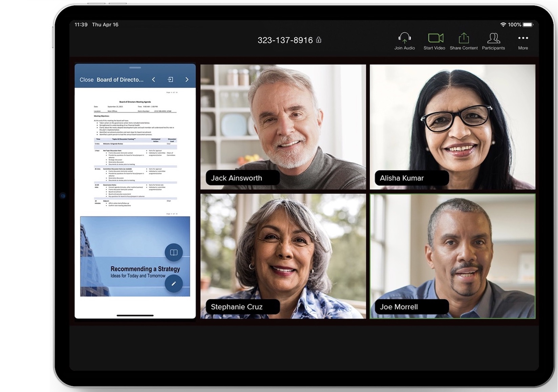Select the Recommending a Strategy slide
Viewport: 558px width, 392px height.
pos(129,257)
